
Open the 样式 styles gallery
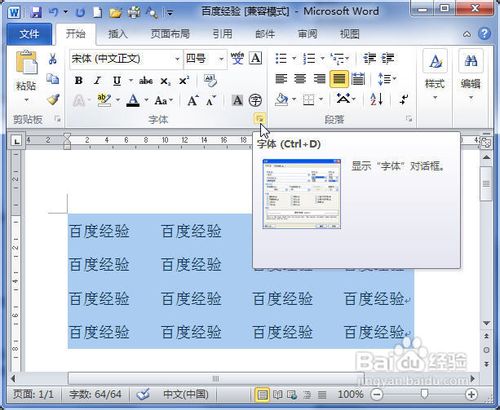pos(435,75)
